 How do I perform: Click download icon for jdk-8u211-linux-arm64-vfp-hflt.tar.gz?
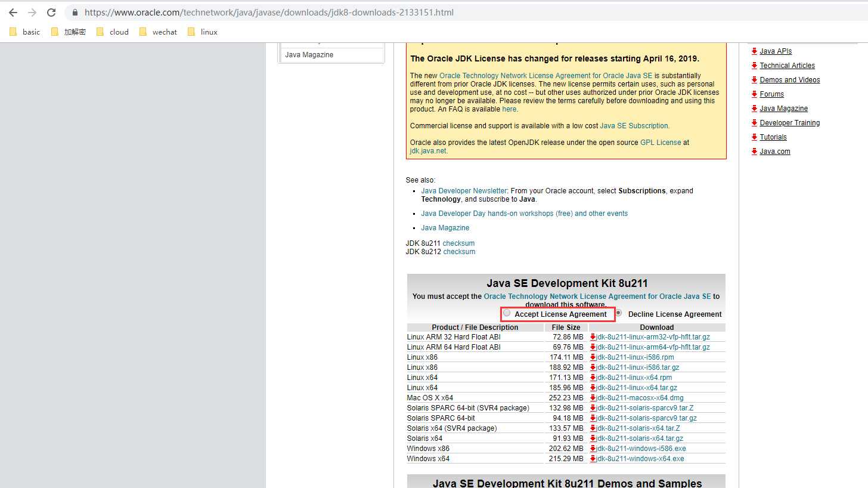[x=593, y=347]
